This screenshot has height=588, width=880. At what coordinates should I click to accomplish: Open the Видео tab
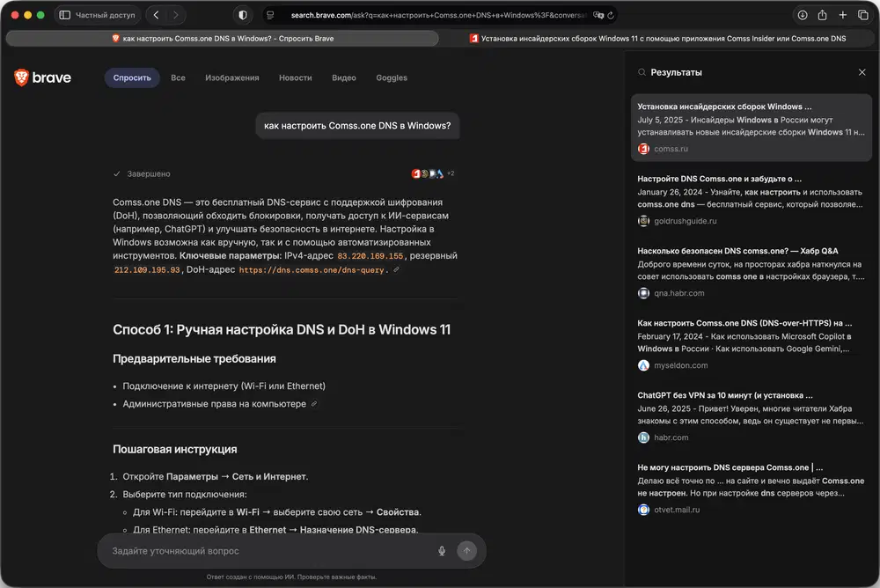343,77
